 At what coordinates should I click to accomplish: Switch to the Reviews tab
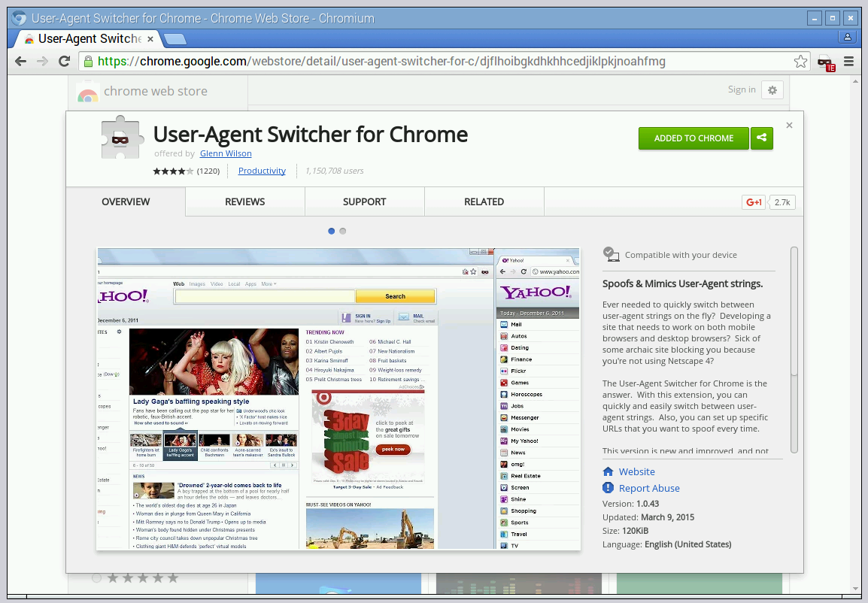click(x=245, y=202)
